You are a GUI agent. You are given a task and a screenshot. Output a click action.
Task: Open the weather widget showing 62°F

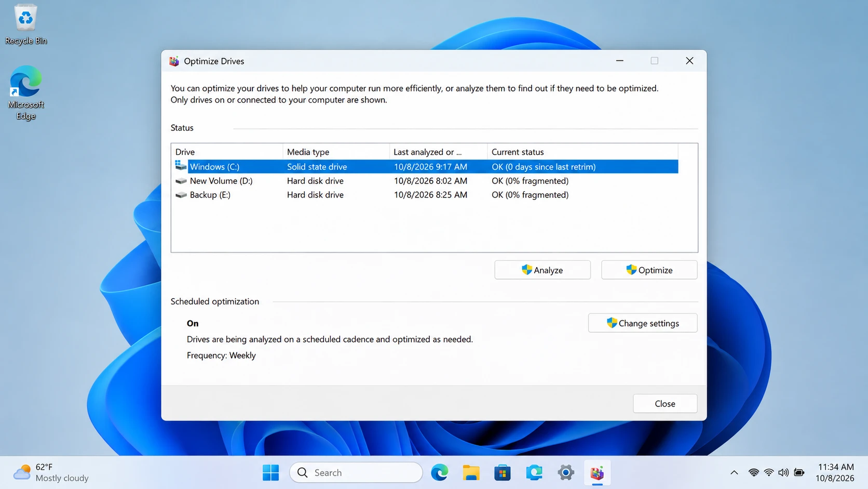(51, 473)
